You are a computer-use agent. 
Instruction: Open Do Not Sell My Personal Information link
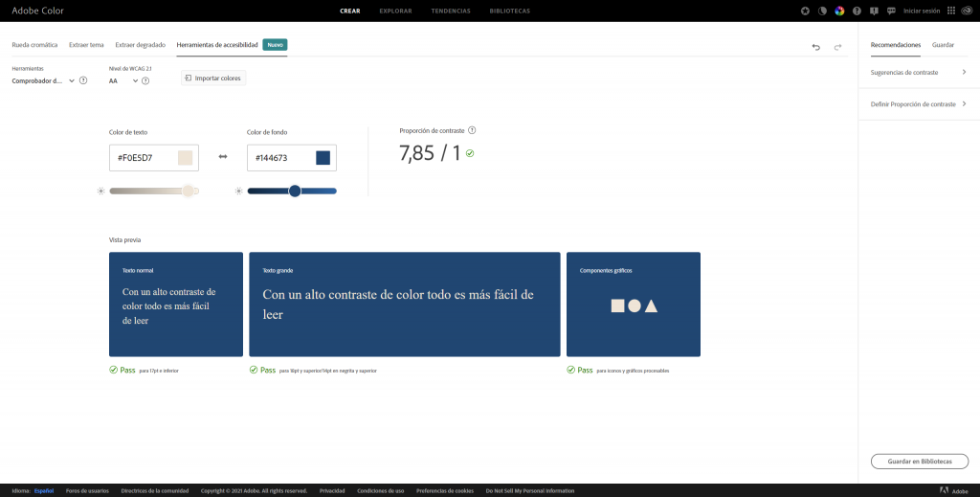click(530, 490)
